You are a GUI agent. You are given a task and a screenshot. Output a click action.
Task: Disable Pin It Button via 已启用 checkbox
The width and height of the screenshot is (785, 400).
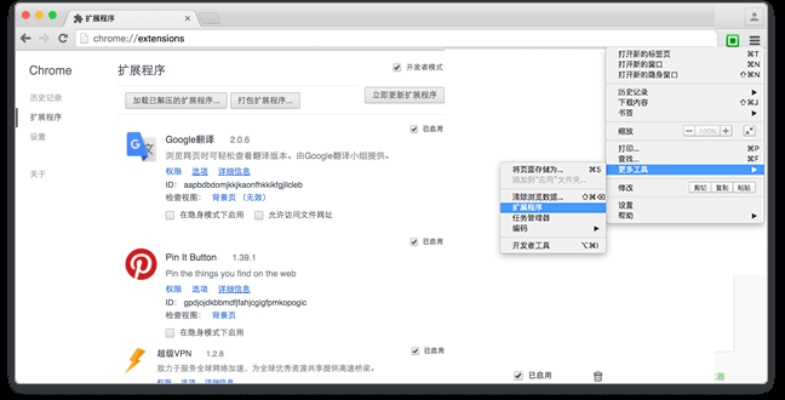[414, 242]
